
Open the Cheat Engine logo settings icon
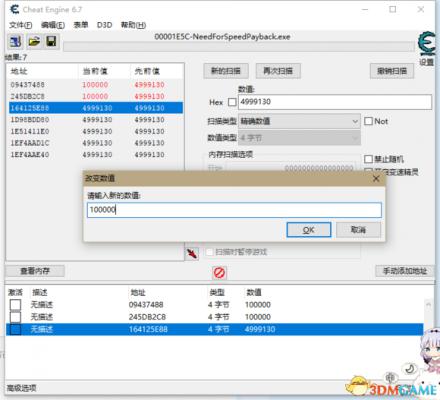click(x=426, y=44)
